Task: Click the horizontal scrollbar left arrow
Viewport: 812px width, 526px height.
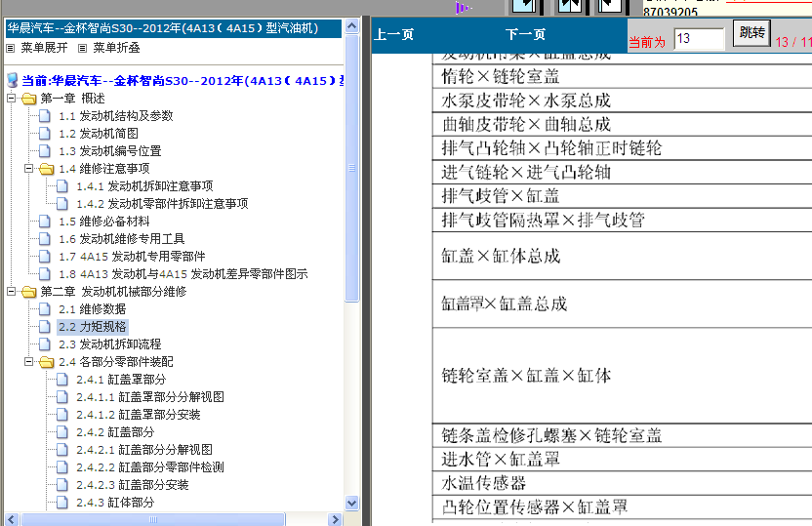Action: click(x=12, y=519)
